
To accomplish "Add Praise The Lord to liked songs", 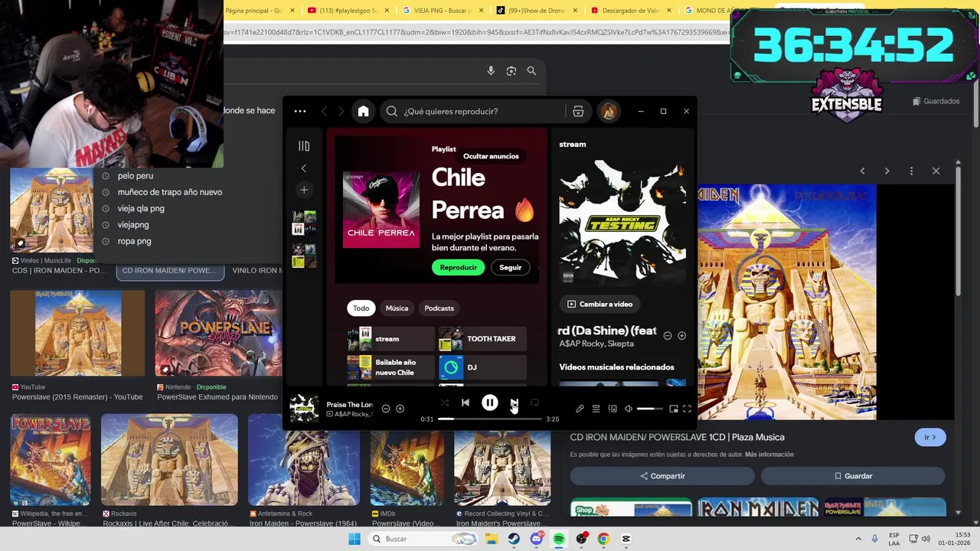I will pyautogui.click(x=400, y=409).
